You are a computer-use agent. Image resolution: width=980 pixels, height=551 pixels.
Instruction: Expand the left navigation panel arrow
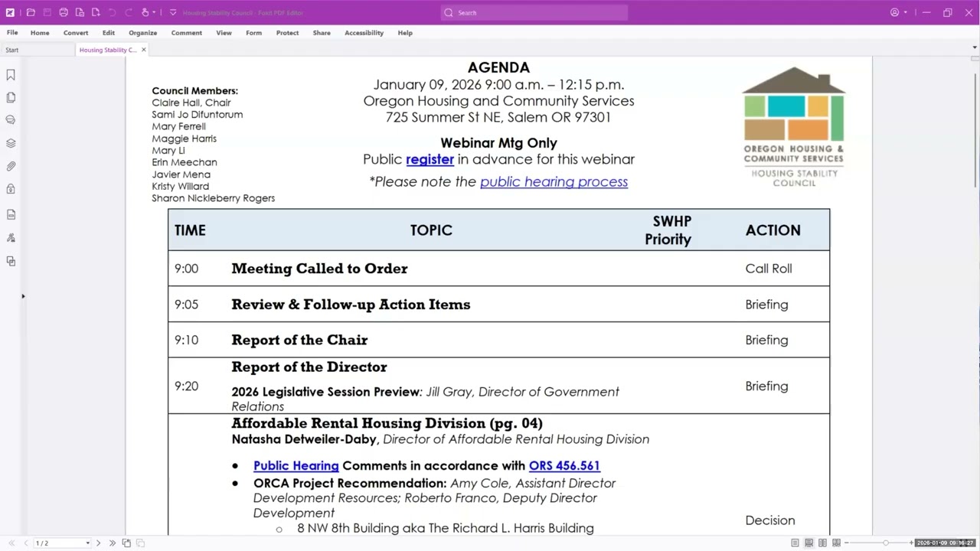pyautogui.click(x=23, y=296)
